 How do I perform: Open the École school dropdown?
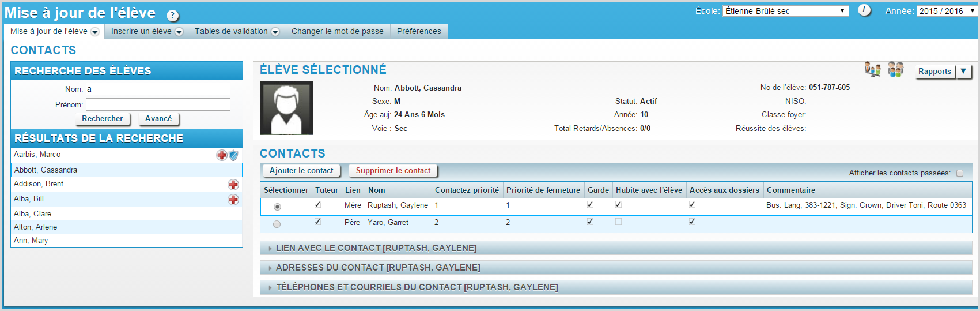[x=785, y=11]
